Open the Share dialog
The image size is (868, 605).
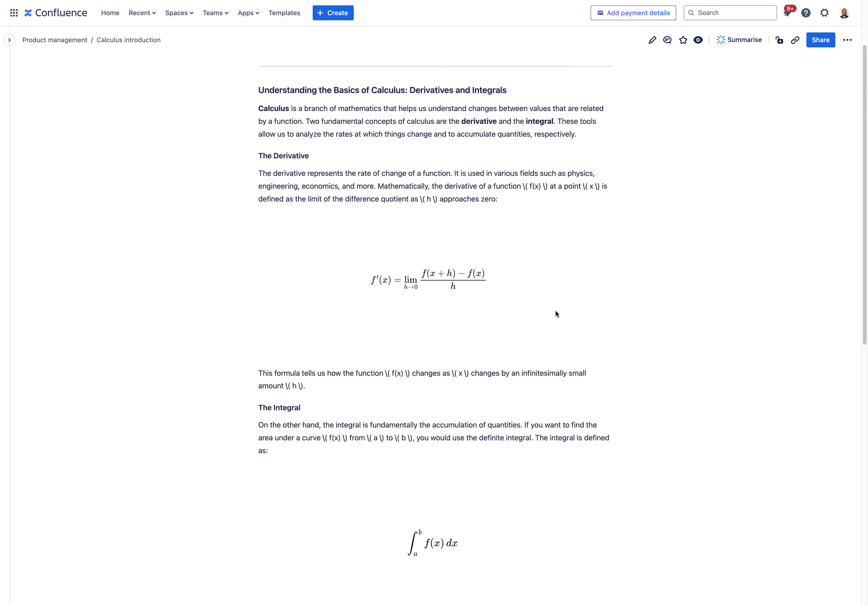[820, 39]
